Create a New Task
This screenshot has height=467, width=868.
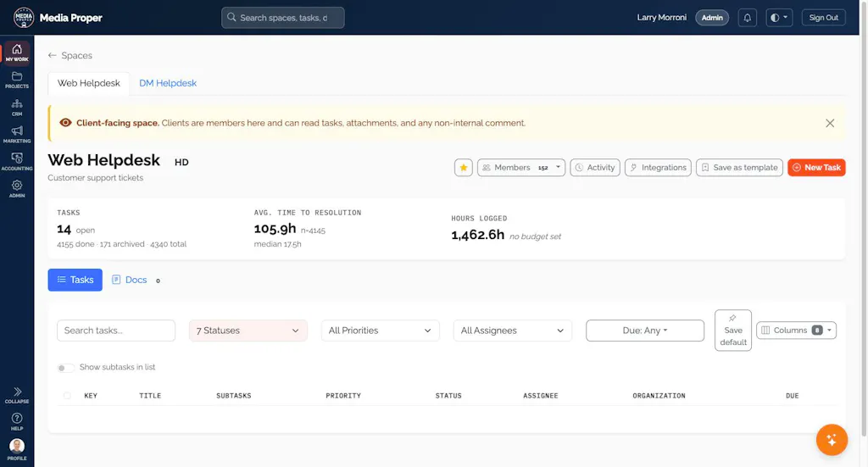[816, 168]
